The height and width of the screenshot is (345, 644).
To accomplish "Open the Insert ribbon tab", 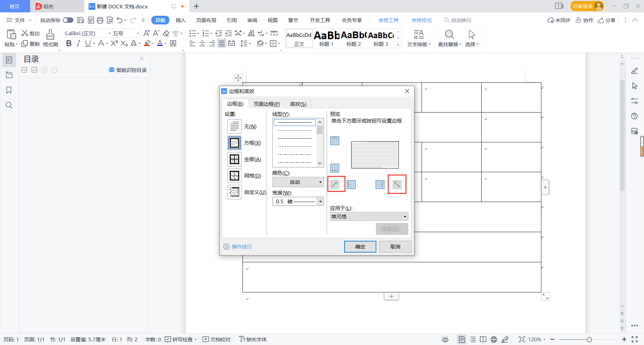I will coord(180,20).
